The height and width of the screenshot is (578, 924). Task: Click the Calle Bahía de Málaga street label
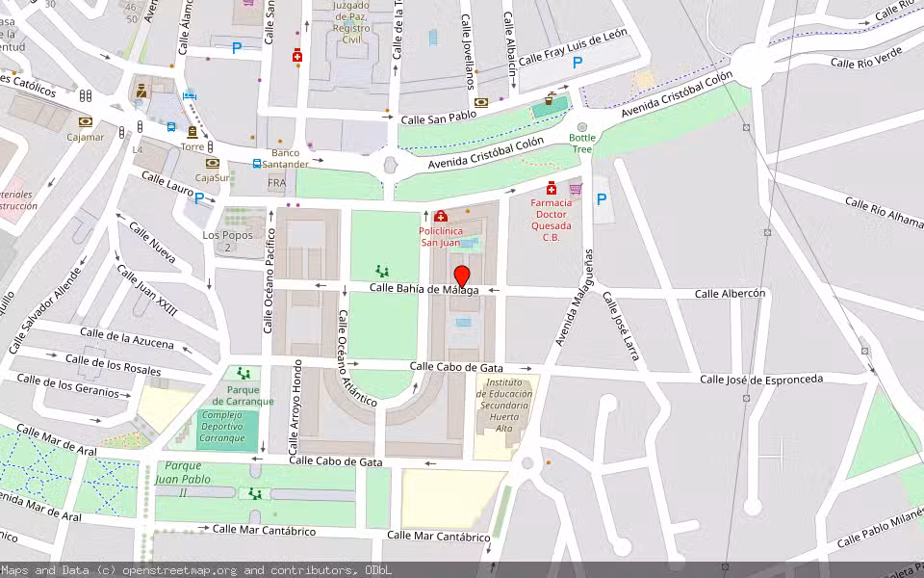(424, 288)
